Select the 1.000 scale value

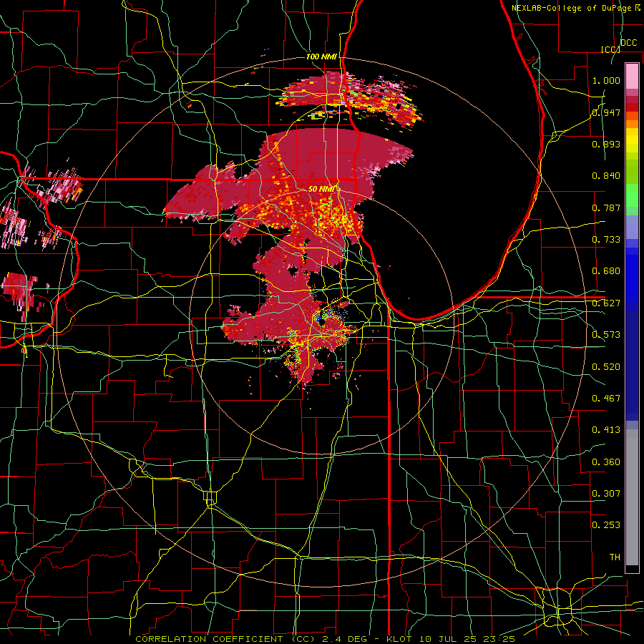[606, 80]
